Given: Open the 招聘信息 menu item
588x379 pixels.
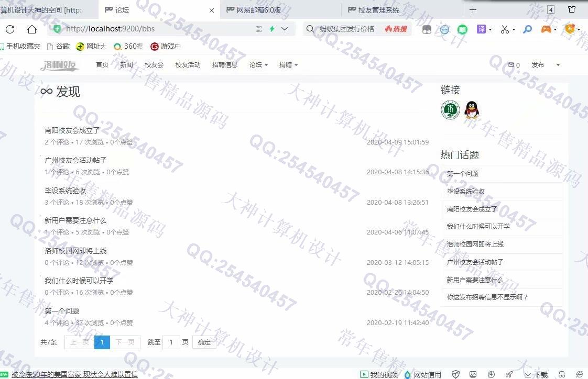Looking at the screenshot, I should (x=224, y=65).
